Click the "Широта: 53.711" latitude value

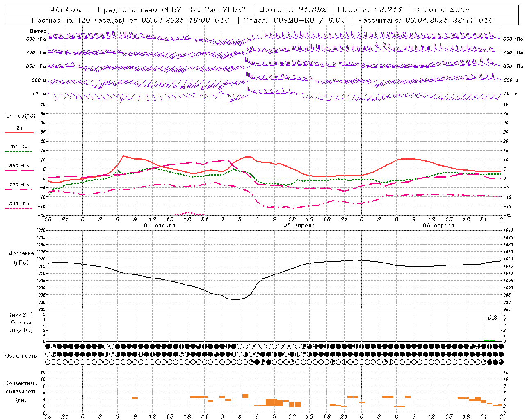(x=370, y=9)
